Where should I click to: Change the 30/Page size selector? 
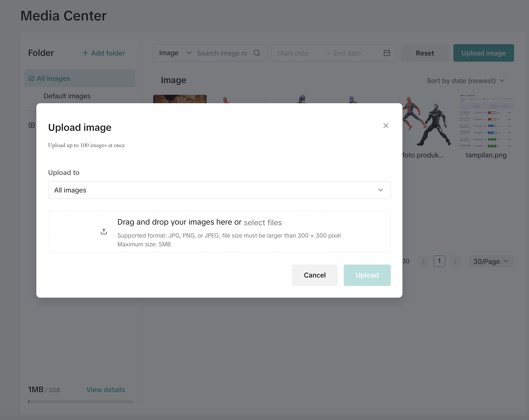point(491,261)
